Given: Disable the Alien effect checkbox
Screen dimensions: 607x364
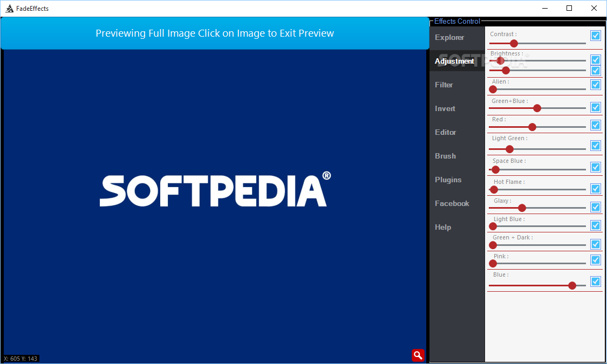Looking at the screenshot, I should click(x=595, y=84).
